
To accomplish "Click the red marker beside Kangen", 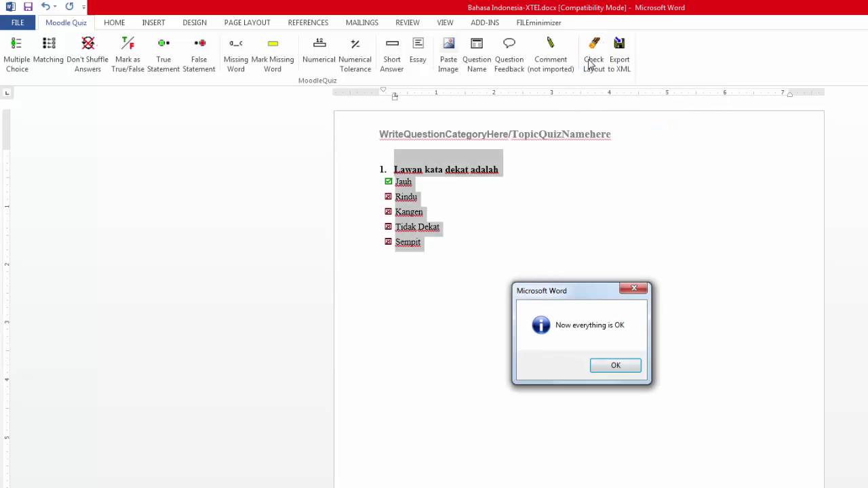I will tap(389, 211).
